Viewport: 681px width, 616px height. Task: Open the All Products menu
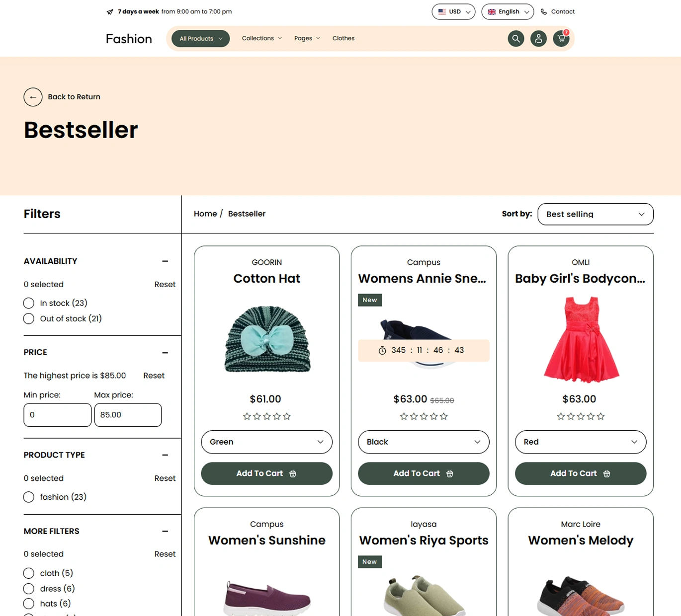pyautogui.click(x=201, y=38)
